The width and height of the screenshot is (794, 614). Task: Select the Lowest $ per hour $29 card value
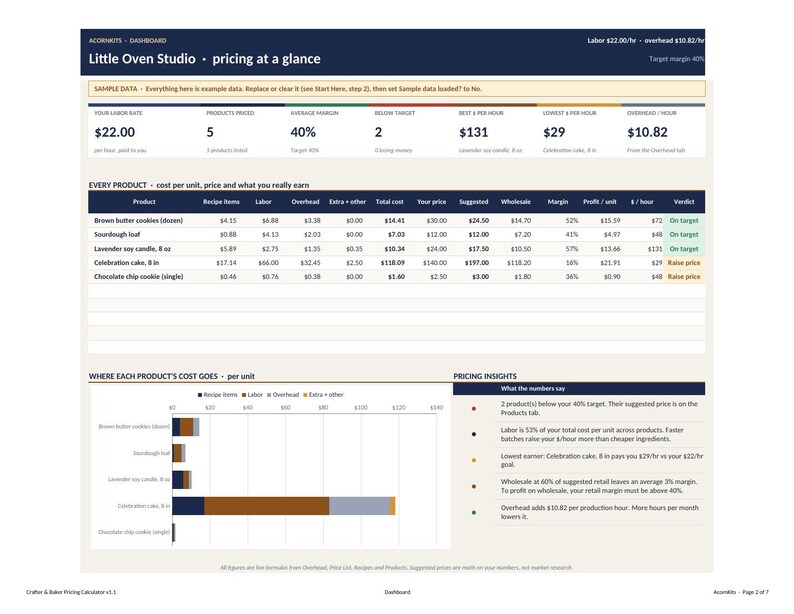(554, 132)
